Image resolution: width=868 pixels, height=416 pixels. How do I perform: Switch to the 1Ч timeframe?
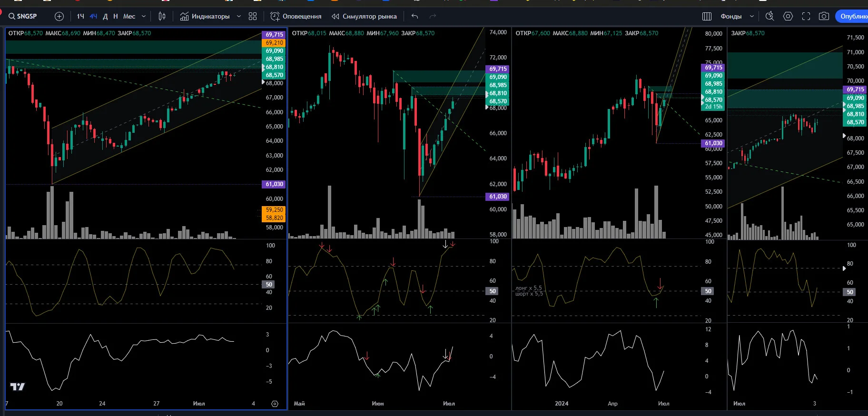80,16
